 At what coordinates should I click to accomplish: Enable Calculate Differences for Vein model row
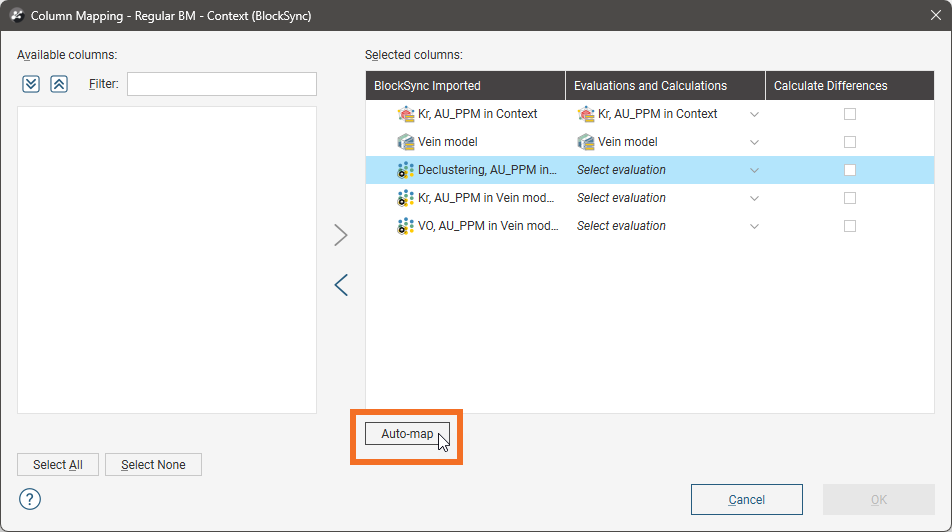[850, 142]
